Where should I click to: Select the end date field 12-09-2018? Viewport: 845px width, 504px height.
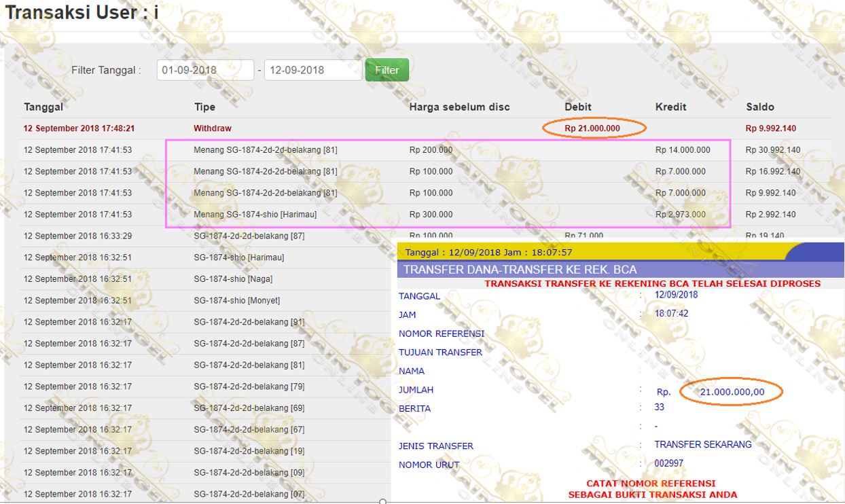click(x=312, y=70)
